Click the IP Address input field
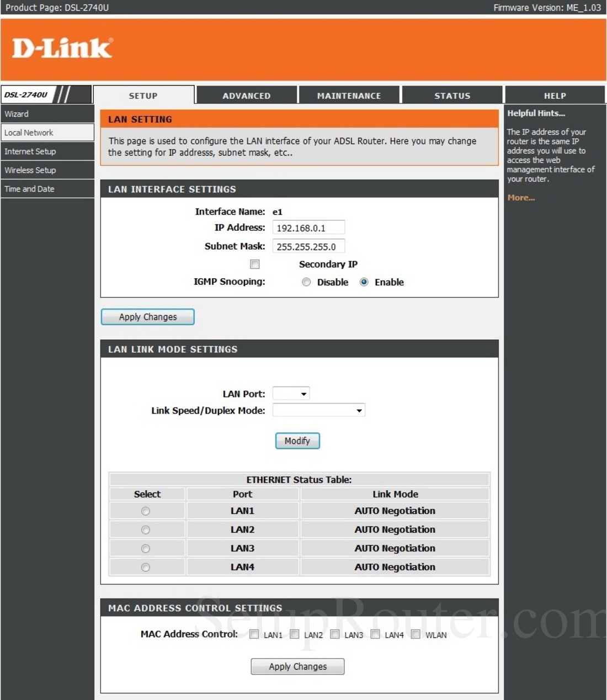The width and height of the screenshot is (607, 700). (x=308, y=227)
